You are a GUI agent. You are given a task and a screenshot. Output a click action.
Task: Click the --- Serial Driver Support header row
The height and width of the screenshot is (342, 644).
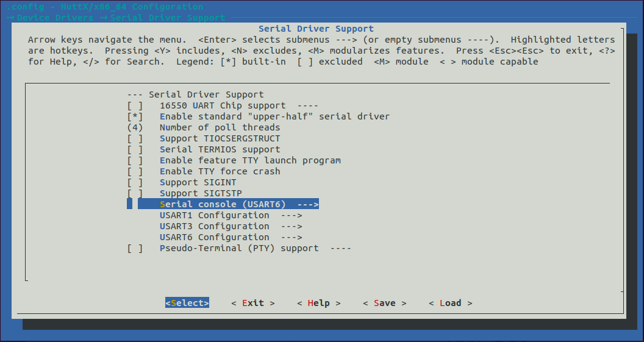tap(196, 94)
